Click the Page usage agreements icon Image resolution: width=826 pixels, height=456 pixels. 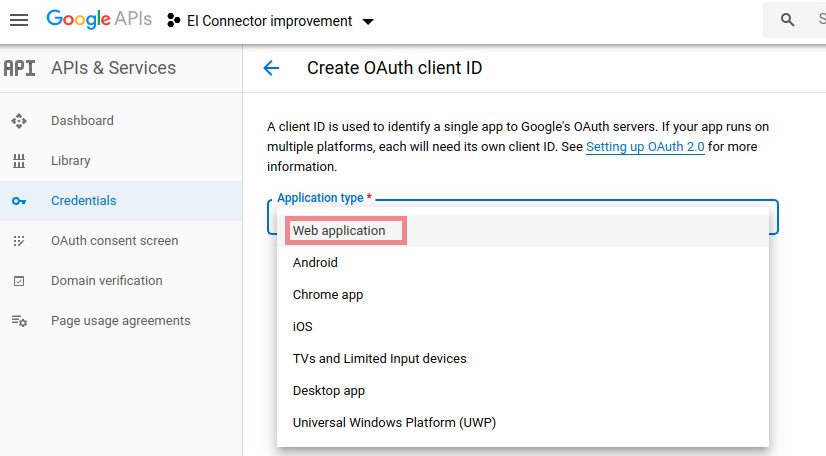coord(18,321)
